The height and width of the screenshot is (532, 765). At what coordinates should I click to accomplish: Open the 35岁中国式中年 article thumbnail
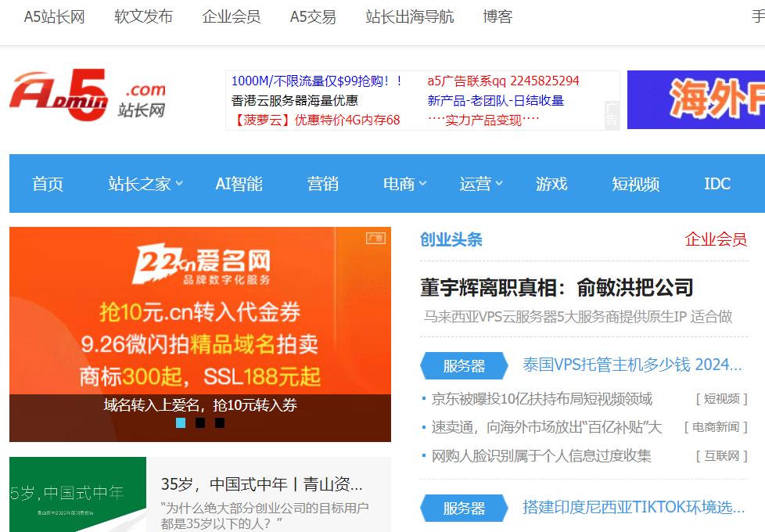(x=77, y=494)
